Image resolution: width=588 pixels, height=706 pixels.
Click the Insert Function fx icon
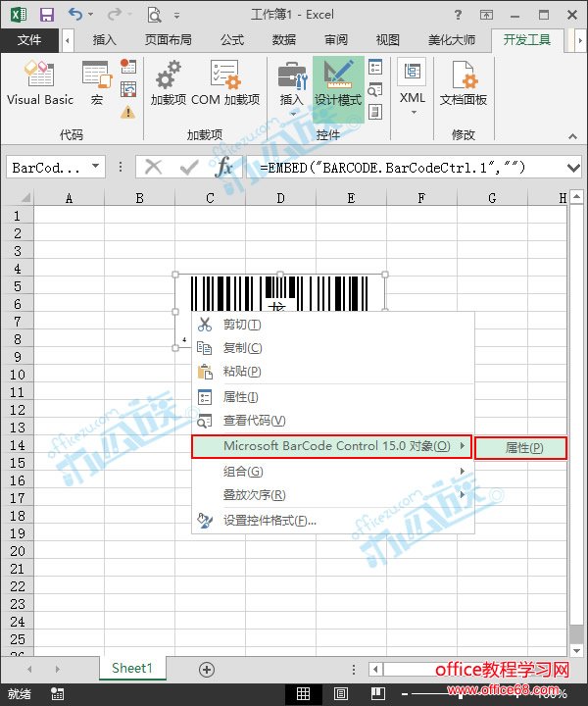(x=223, y=168)
